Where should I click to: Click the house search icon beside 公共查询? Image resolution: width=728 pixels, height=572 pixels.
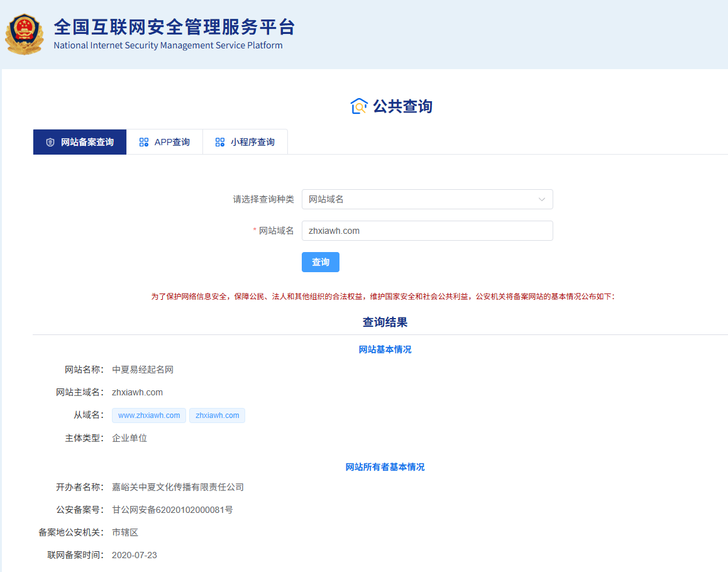point(359,106)
